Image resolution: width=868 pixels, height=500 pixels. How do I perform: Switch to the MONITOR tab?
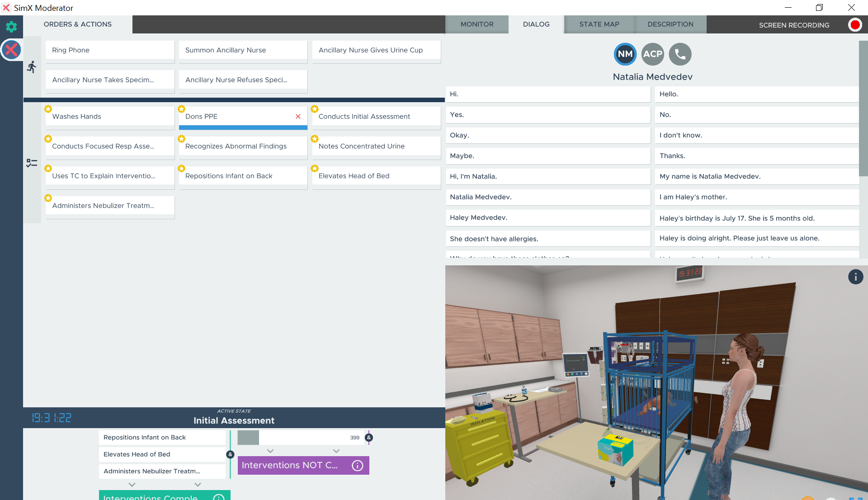point(476,24)
